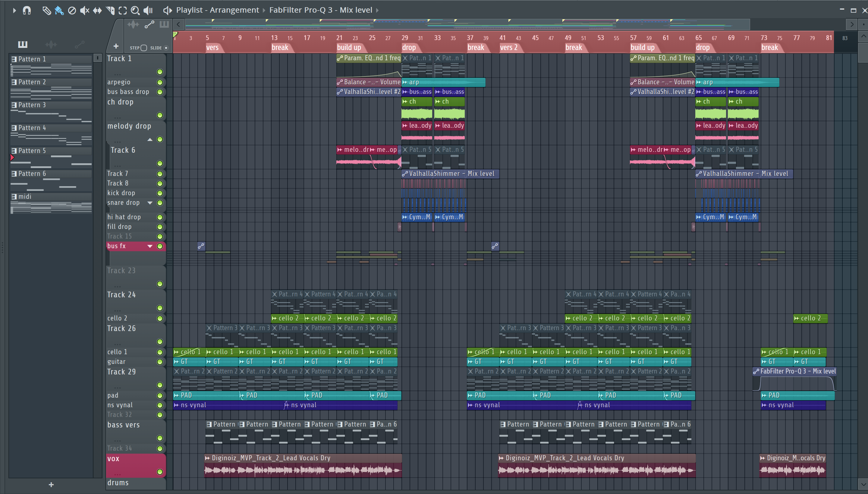Screen dimensions: 868x494
Task: Click FabFilter Pro-Q 3 - Mix level breadcrumb
Action: pyautogui.click(x=320, y=10)
